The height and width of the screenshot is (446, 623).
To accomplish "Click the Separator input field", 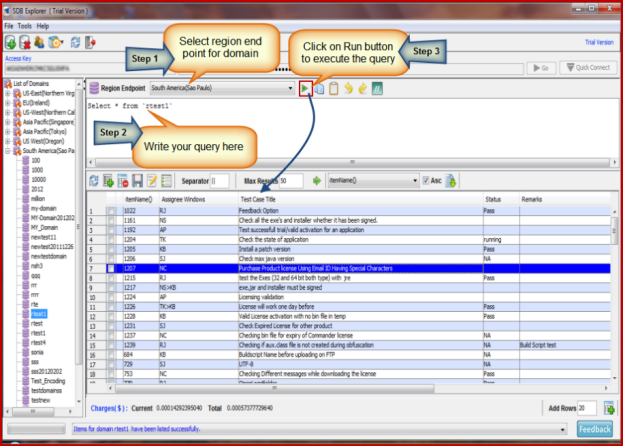I will tap(220, 181).
